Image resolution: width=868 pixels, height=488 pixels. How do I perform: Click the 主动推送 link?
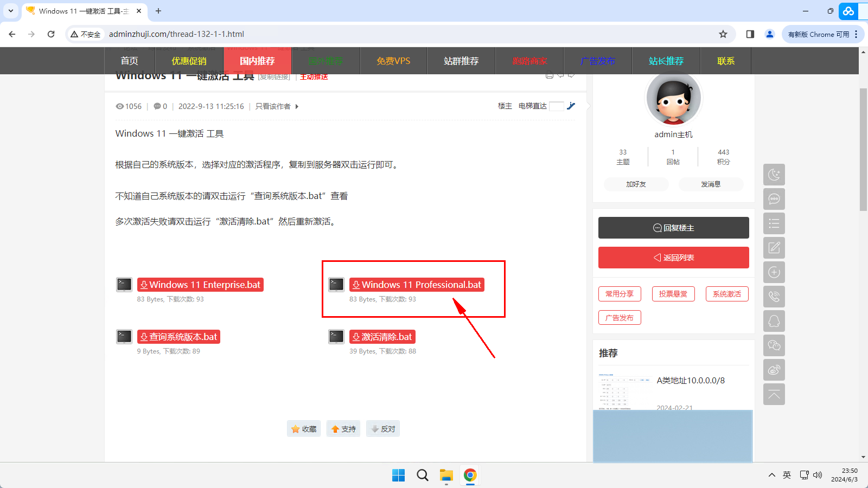[314, 77]
